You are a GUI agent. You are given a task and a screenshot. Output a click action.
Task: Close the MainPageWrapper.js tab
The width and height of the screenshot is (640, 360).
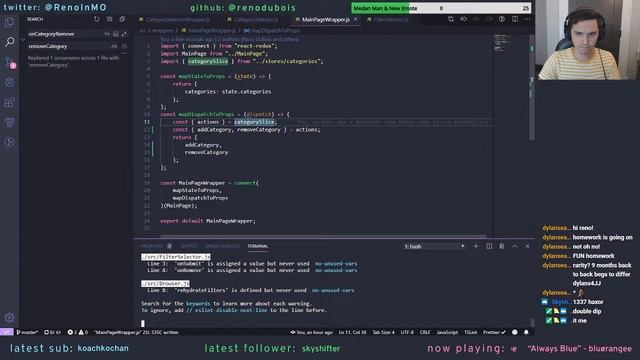pos(356,19)
